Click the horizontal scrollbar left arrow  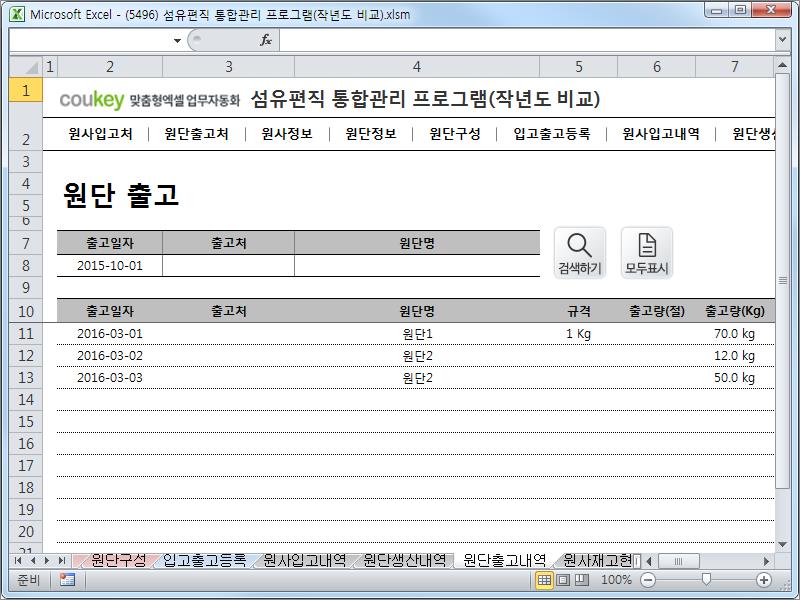[x=649, y=561]
